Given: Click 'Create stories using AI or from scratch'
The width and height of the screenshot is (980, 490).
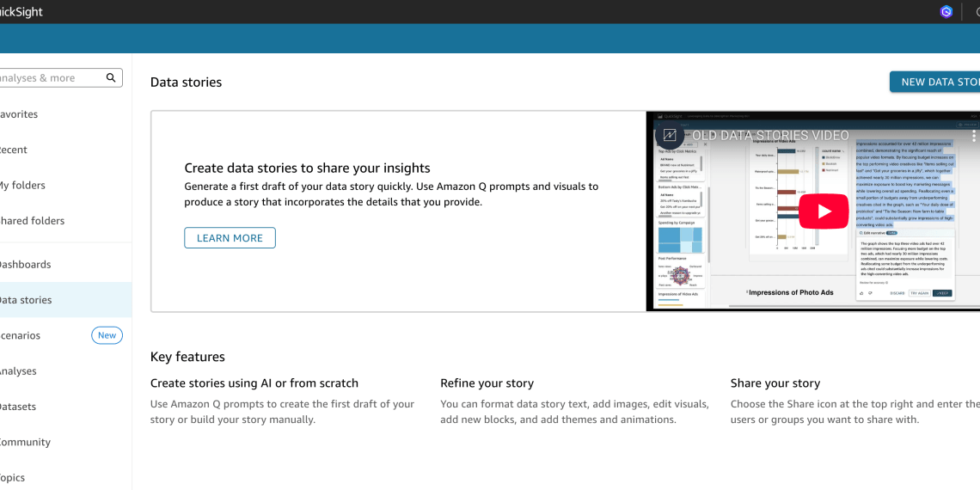Looking at the screenshot, I should (x=254, y=383).
